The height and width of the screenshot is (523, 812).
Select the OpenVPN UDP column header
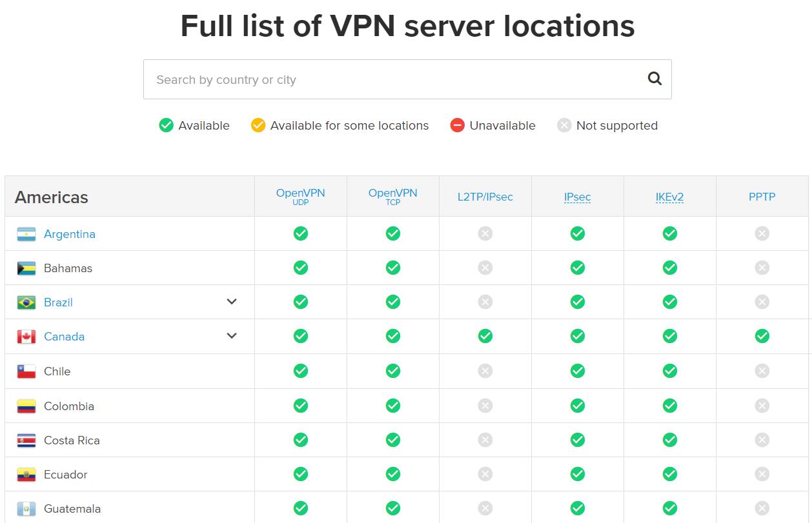(x=300, y=196)
